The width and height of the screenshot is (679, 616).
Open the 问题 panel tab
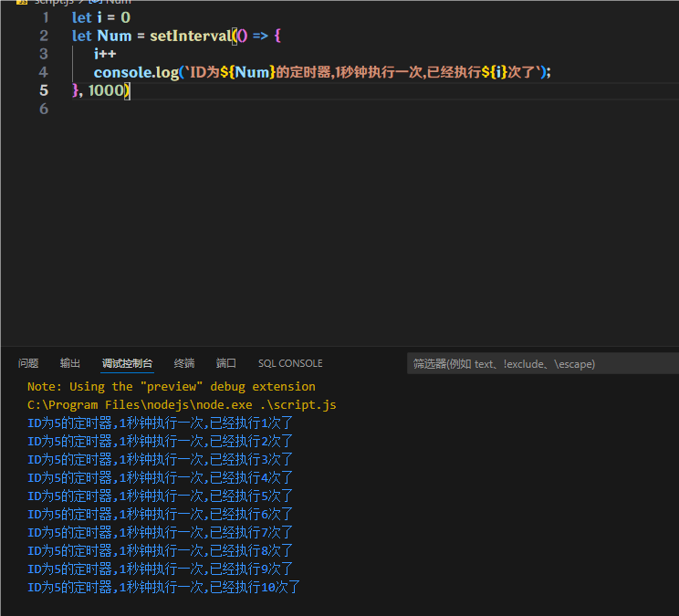pyautogui.click(x=28, y=363)
